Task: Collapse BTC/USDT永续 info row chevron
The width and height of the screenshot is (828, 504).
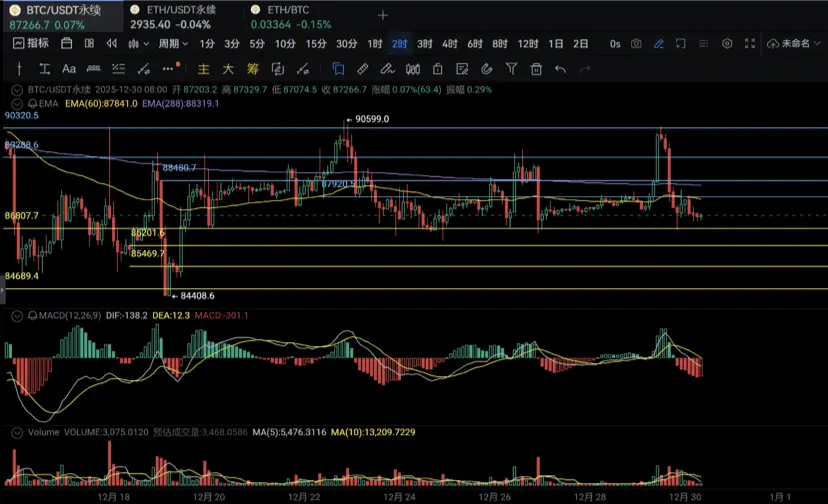Action: (17, 90)
